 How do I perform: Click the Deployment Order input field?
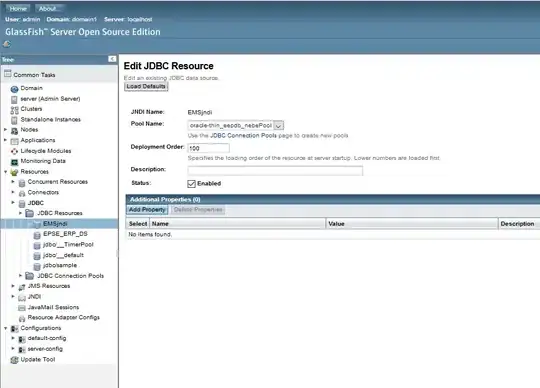point(208,148)
